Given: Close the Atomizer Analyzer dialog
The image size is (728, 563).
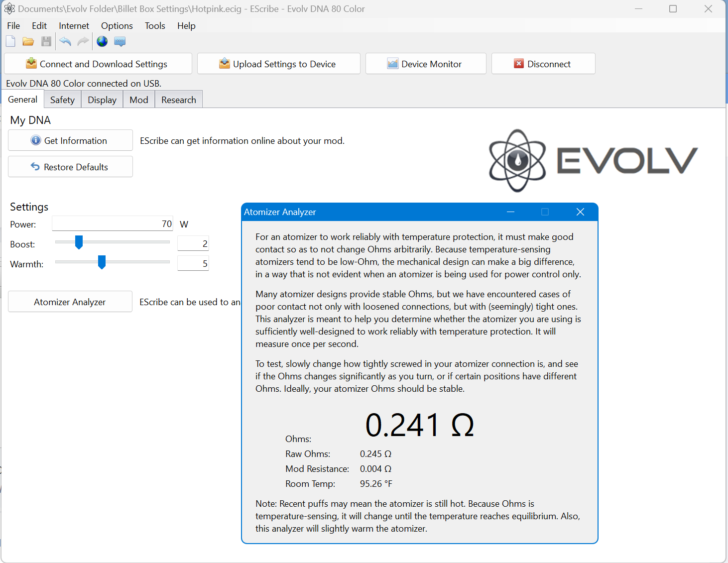Looking at the screenshot, I should point(580,212).
